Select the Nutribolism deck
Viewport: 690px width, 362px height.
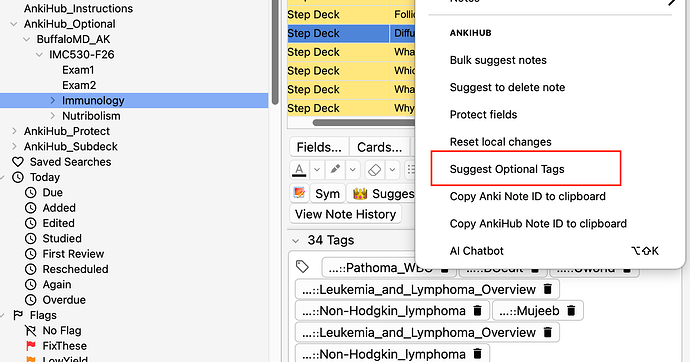point(91,116)
